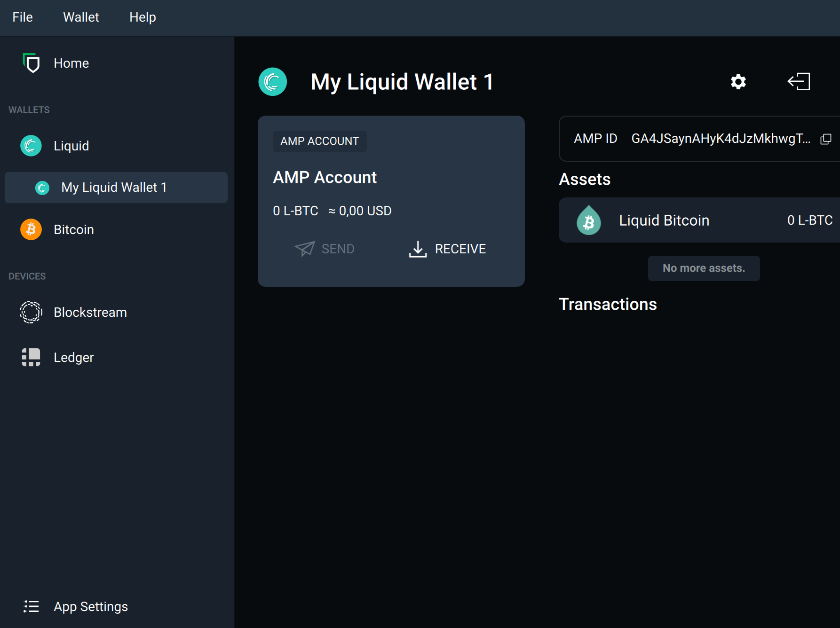Copy the AMP ID with copy icon

click(x=826, y=139)
